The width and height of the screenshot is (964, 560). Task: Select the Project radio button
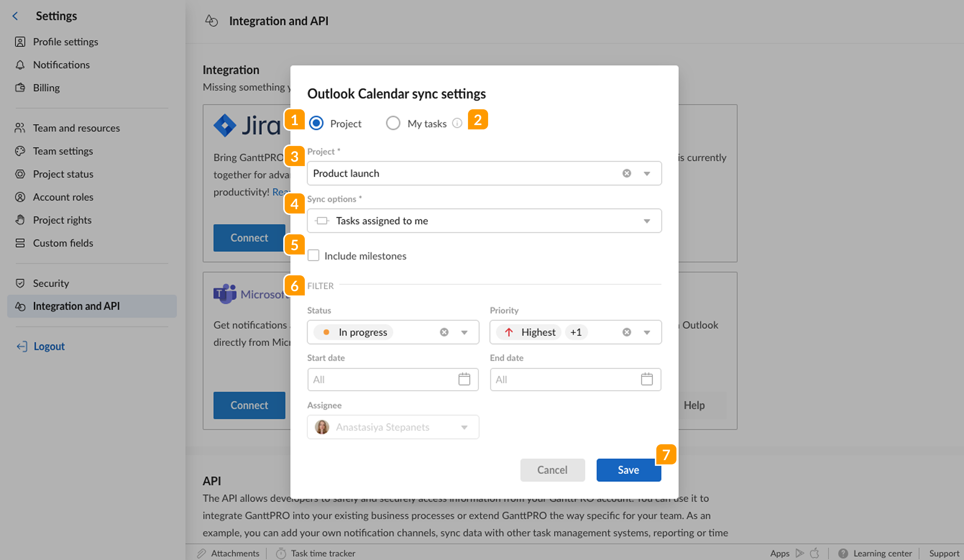tap(316, 123)
